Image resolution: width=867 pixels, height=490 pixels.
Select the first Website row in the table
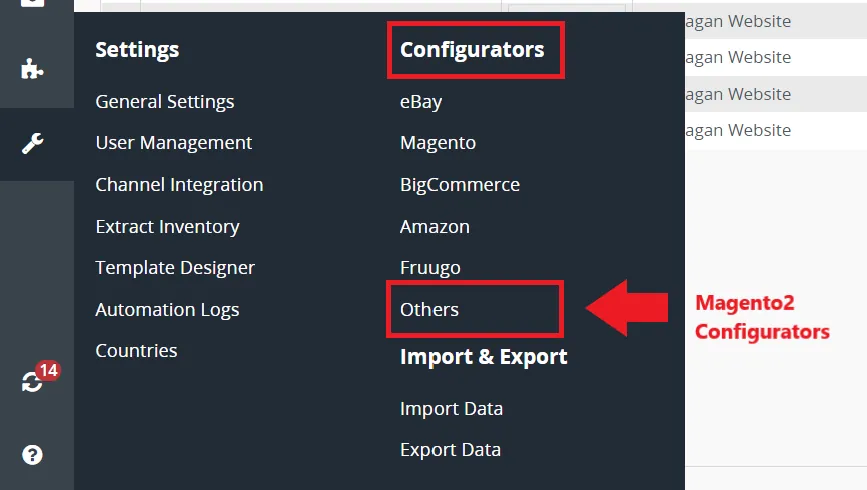[776, 21]
